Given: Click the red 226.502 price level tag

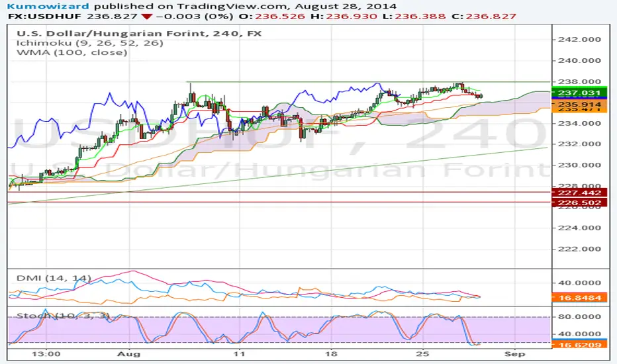Looking at the screenshot, I should pos(580,203).
